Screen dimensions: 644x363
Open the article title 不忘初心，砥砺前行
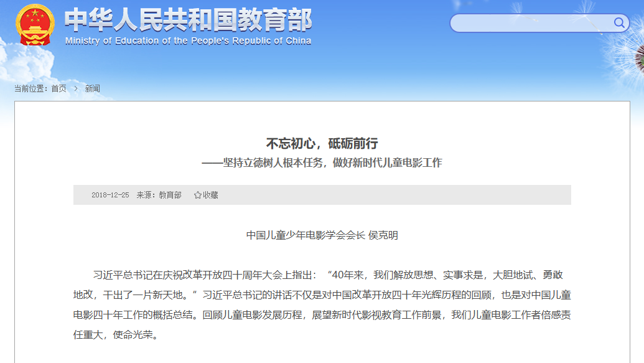point(322,143)
